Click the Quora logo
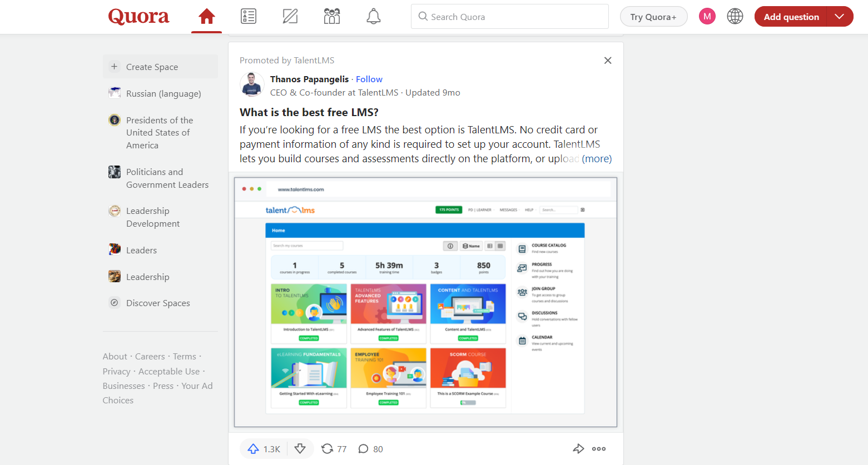 [138, 17]
